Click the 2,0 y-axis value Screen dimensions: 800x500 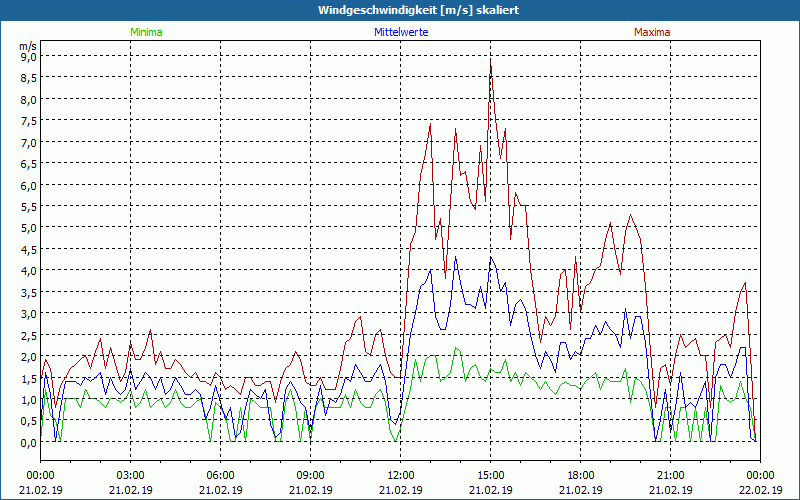click(x=28, y=357)
